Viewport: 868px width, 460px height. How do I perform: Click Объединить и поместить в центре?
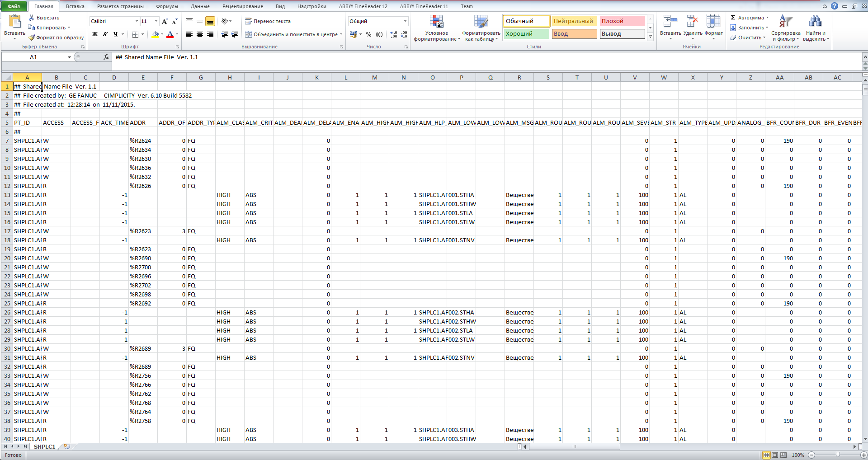click(293, 34)
